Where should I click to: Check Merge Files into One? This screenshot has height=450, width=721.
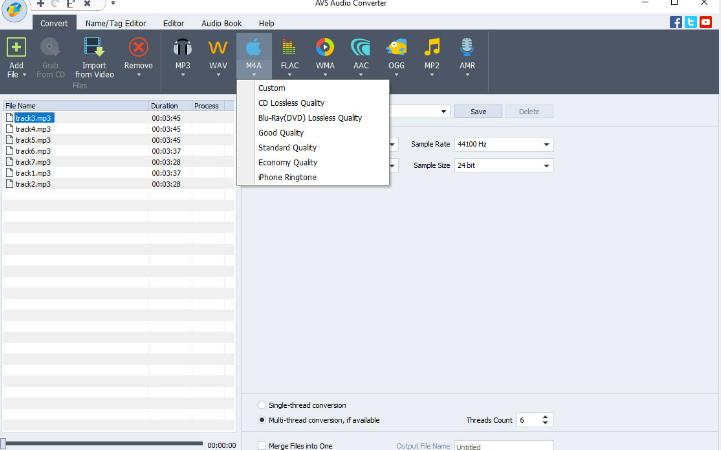pos(263,446)
